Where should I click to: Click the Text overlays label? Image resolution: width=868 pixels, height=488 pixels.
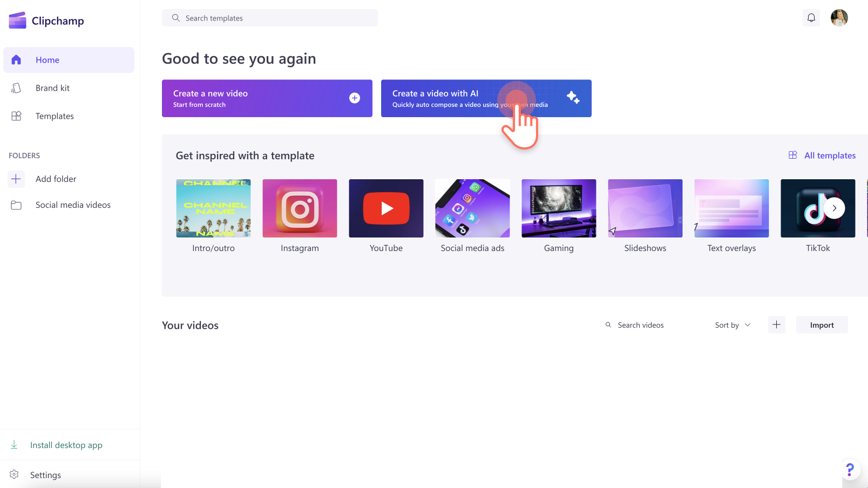pyautogui.click(x=731, y=248)
